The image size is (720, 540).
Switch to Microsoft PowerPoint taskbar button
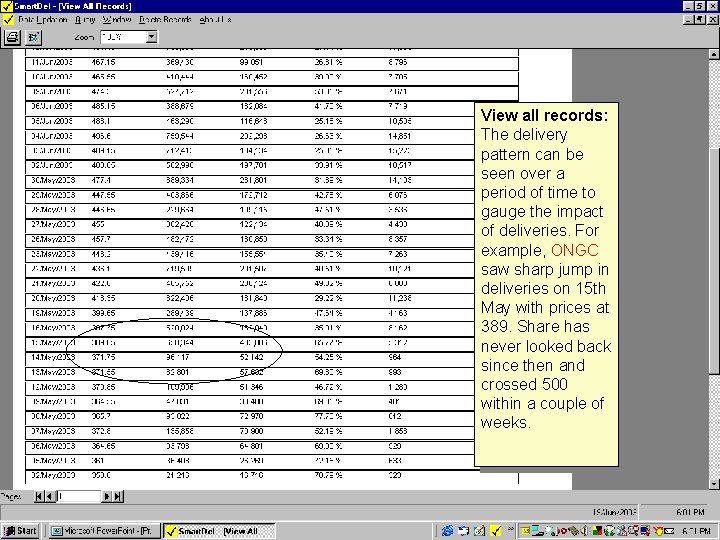[105, 531]
